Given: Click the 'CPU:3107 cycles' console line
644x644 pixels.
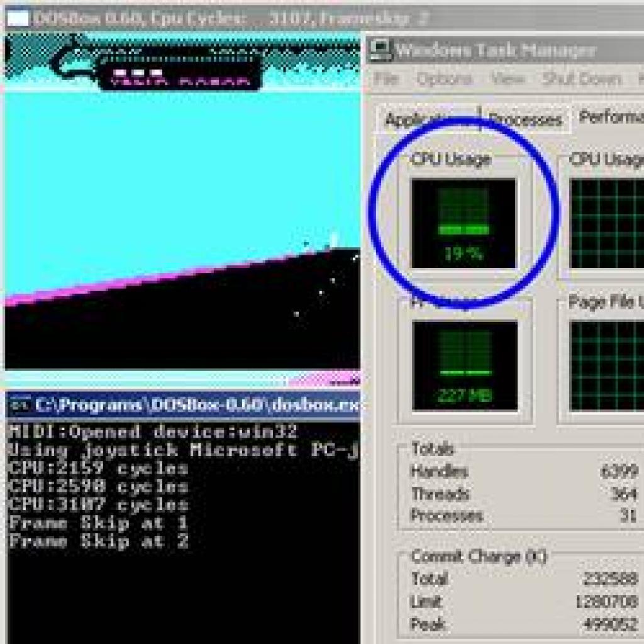Looking at the screenshot, I should click(99, 505).
